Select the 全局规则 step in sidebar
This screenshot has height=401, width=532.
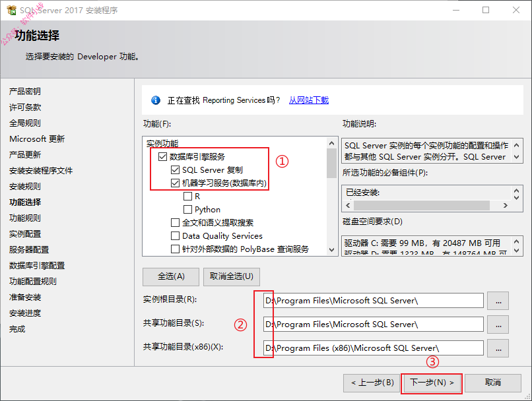25,123
